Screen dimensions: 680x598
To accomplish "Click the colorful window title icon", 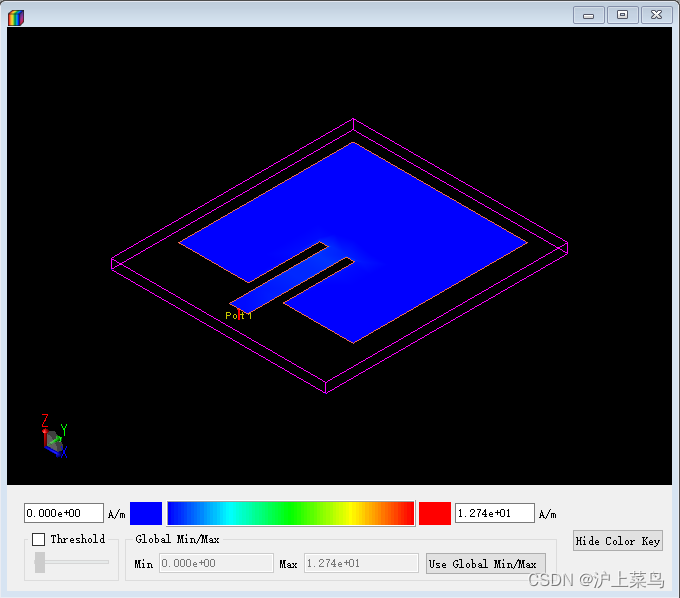I will click(16, 17).
